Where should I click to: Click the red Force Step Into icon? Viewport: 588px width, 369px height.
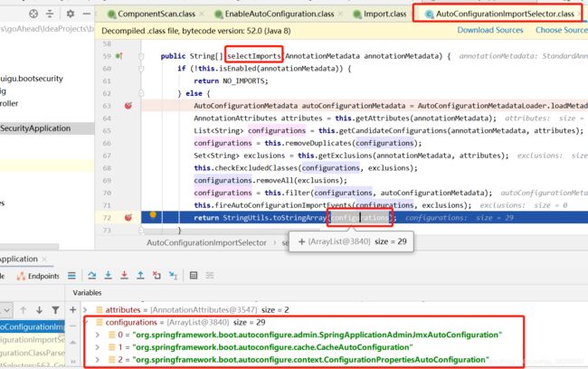[124, 276]
